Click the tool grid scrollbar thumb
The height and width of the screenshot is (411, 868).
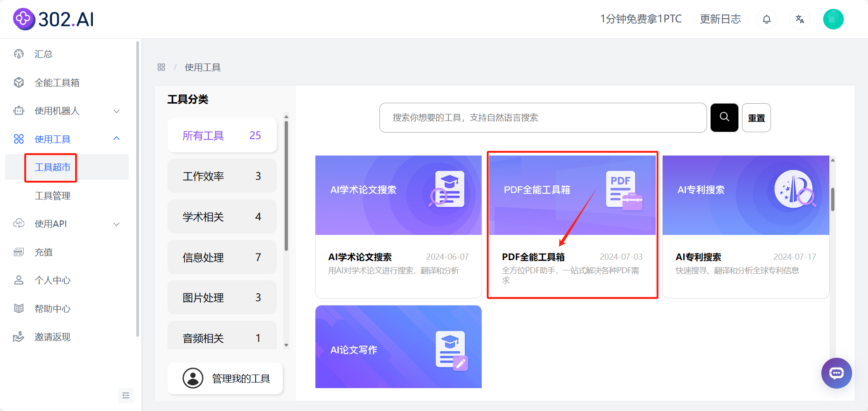pyautogui.click(x=833, y=199)
